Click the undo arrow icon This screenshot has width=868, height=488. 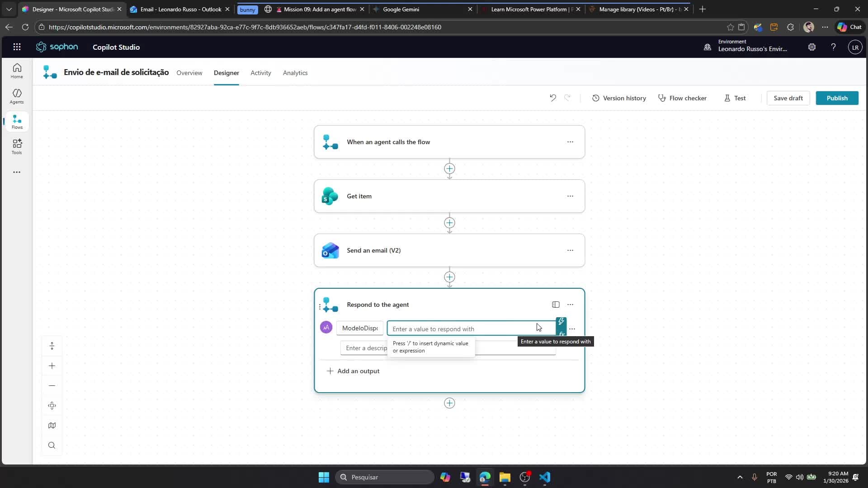click(552, 98)
